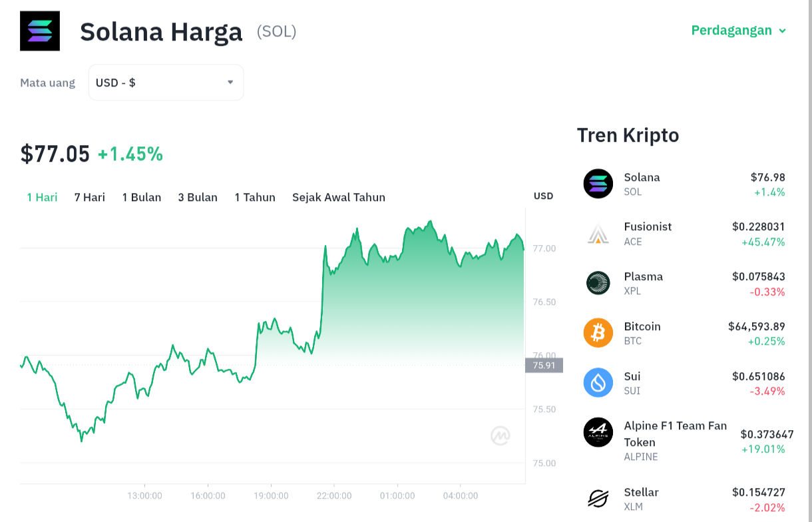Viewport: 812px width, 522px height.
Task: Click the Solana icon in Tren Kripto list
Action: click(598, 184)
